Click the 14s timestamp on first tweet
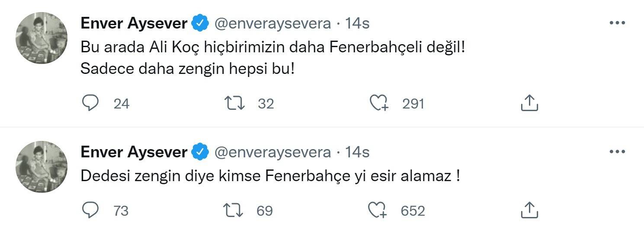Screen dimensions: 644x233 coord(357,24)
